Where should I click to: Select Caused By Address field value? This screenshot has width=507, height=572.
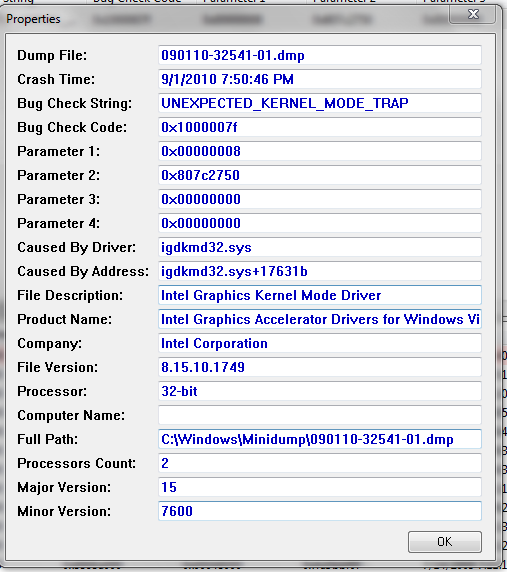[320, 271]
